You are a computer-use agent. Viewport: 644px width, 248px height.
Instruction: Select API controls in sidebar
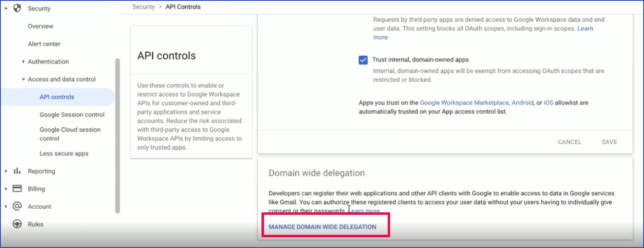click(57, 97)
